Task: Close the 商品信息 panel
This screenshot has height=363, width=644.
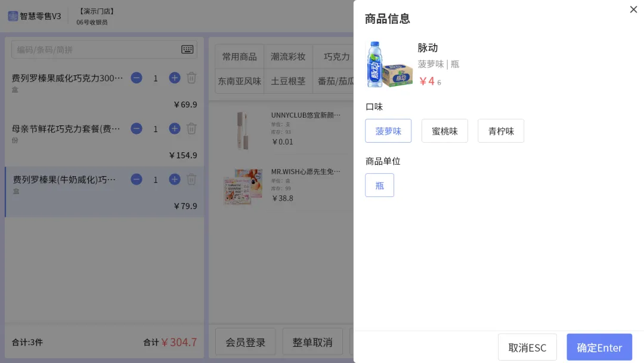Action: [633, 10]
